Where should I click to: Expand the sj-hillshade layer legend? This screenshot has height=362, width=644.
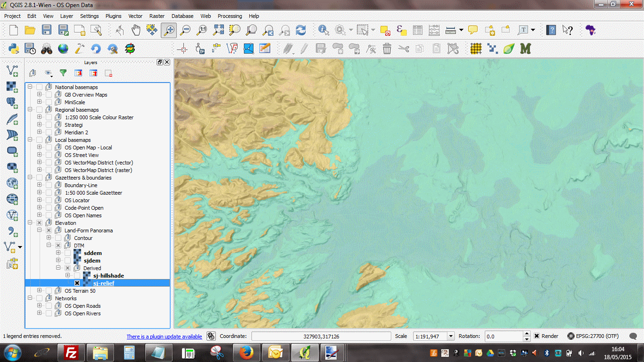tap(67, 276)
